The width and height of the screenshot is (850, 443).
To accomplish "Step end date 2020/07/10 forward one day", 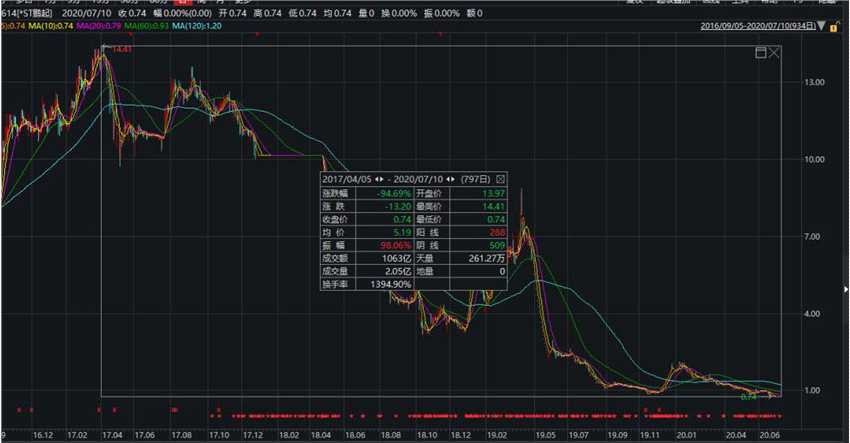I will click(453, 179).
